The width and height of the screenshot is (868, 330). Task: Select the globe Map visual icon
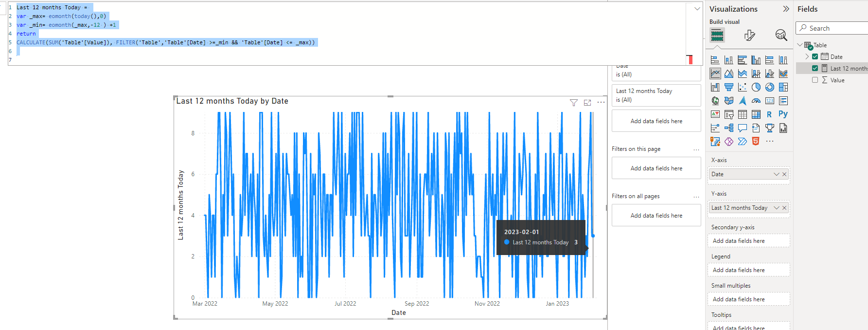(715, 101)
